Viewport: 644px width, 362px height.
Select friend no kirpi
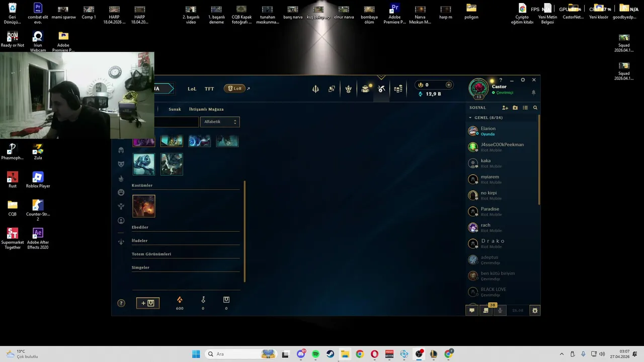tap(502, 196)
